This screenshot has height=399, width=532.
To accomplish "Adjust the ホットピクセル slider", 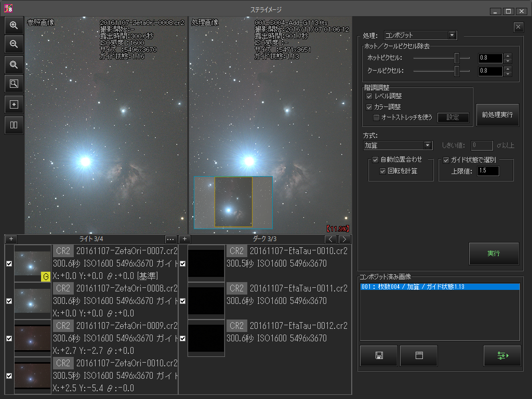I will [457, 58].
